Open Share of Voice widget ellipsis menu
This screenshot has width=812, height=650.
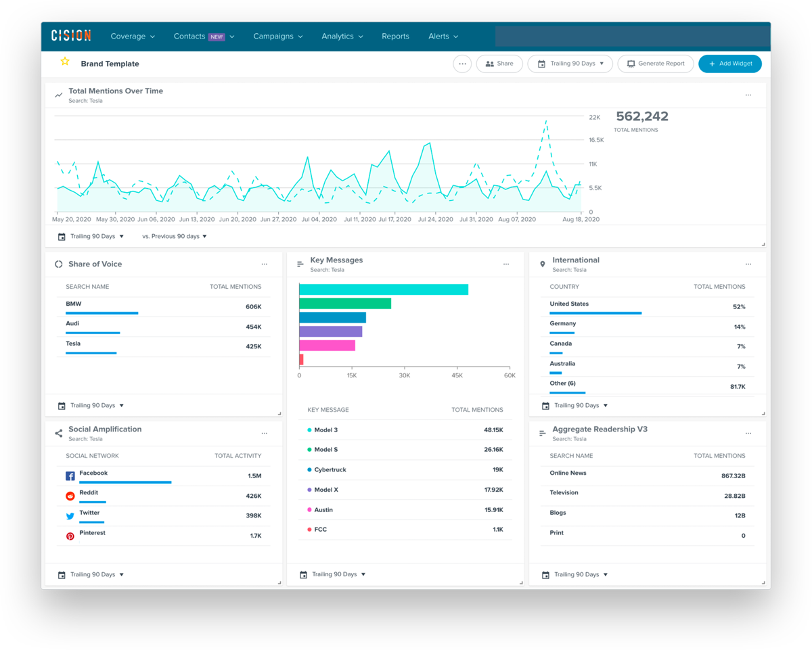[265, 264]
